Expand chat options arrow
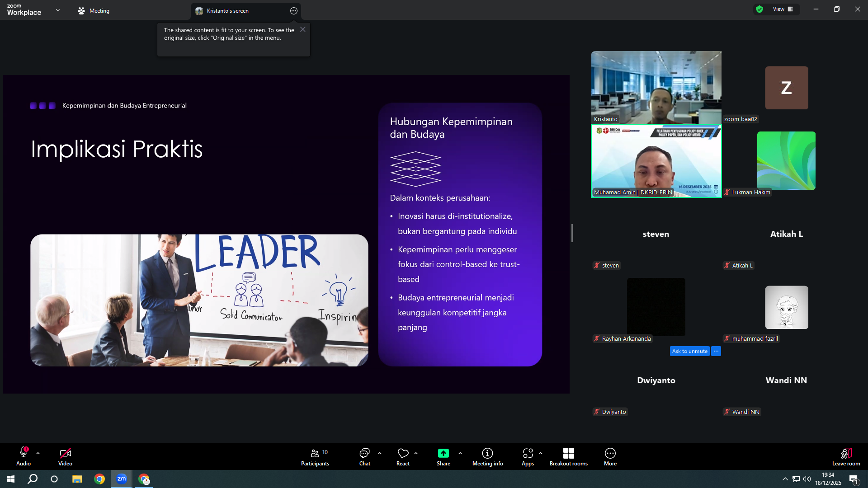Viewport: 868px width, 488px height. (x=380, y=453)
